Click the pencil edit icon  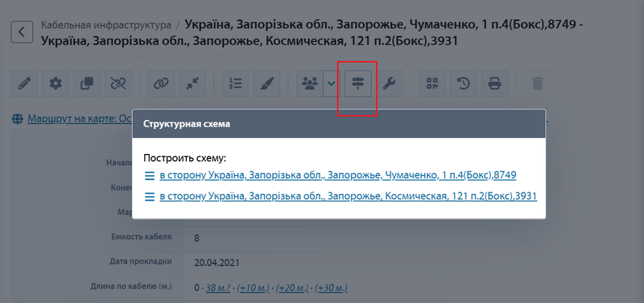[24, 84]
